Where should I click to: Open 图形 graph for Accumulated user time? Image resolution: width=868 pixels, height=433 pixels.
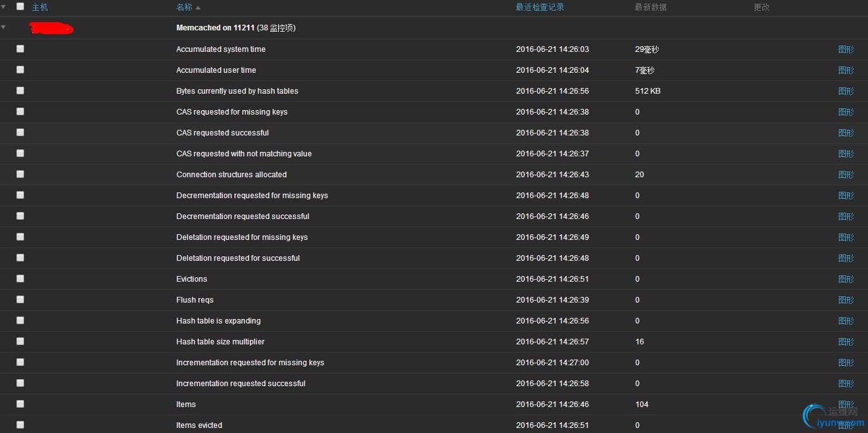tap(846, 70)
